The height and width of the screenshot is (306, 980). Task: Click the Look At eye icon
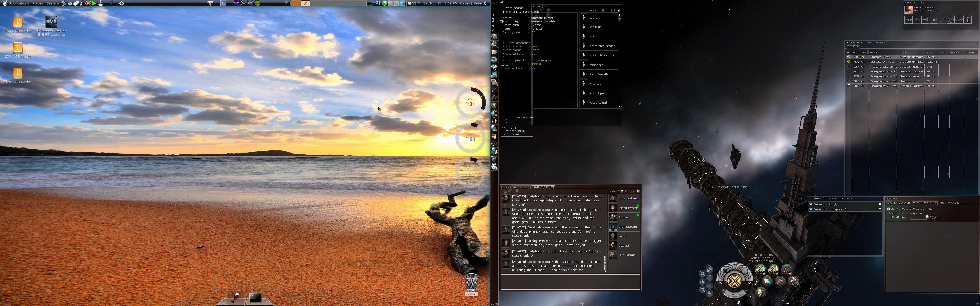coord(959,20)
